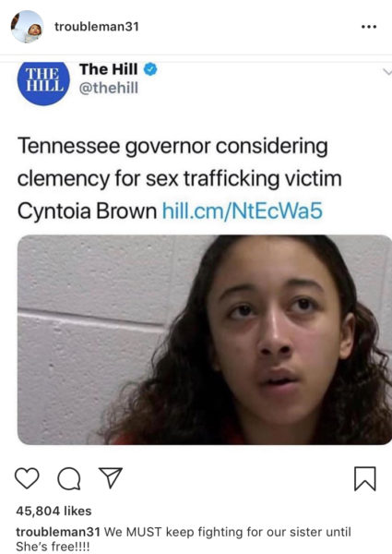392x554 pixels.
Task: Share post using paper plane icon
Action: point(111,477)
